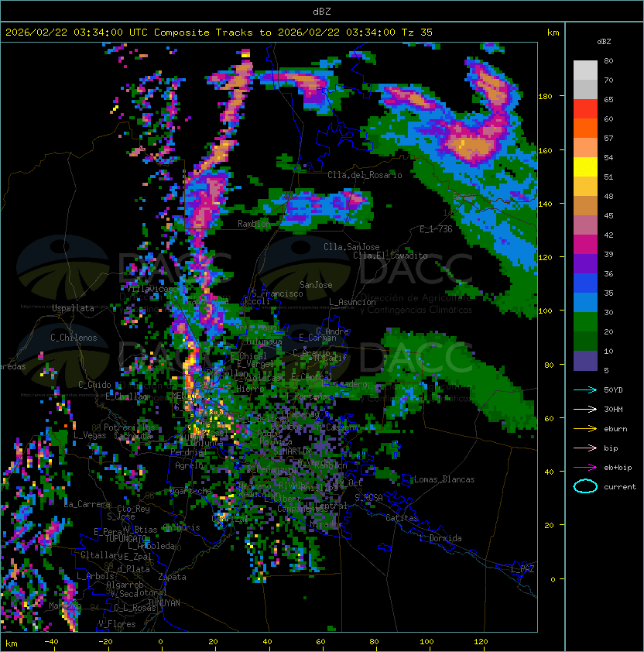Click the '50YD' legend label
Viewport: 644px width, 652px height.
tap(613, 390)
